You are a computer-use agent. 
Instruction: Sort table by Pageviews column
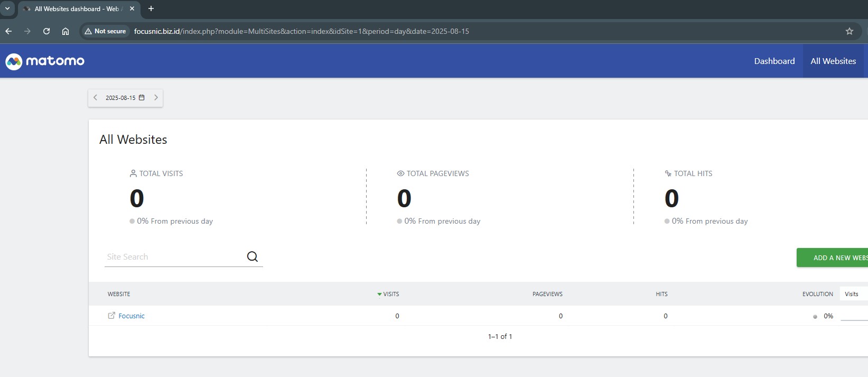(547, 294)
